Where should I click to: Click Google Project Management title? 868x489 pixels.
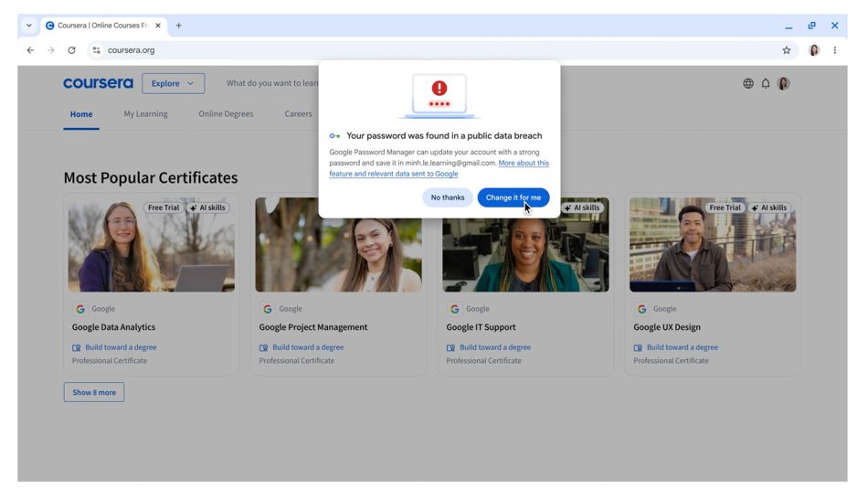[x=313, y=327]
